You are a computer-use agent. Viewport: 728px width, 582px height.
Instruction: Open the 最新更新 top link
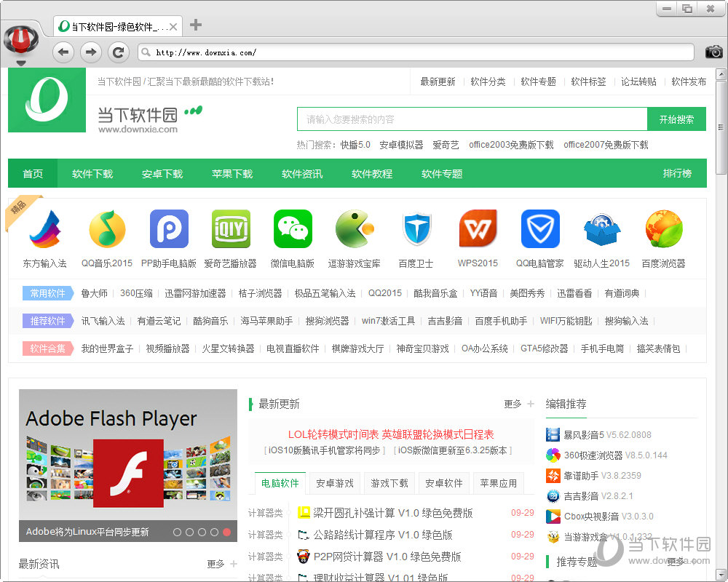coord(438,81)
